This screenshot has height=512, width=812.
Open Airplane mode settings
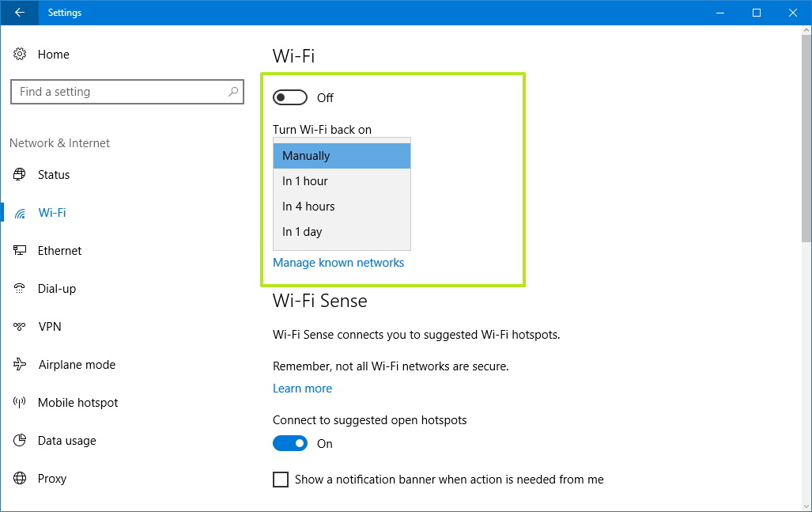pos(77,365)
